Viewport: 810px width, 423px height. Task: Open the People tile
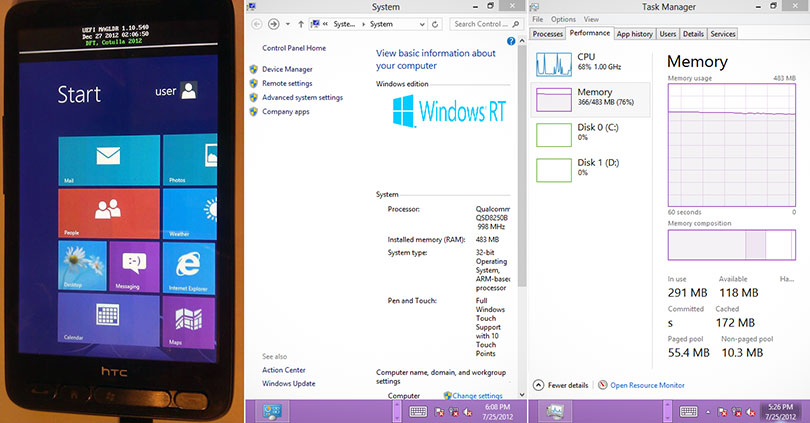coord(108,211)
